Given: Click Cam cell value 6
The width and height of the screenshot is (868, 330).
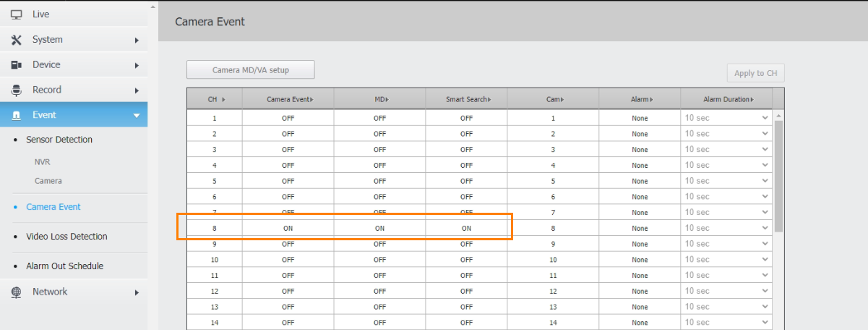Looking at the screenshot, I should click(553, 197).
